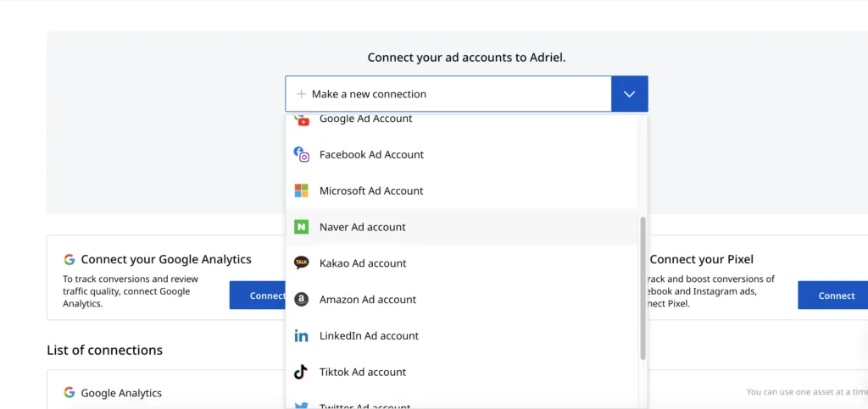Click the Connect your Google Analytics heading

[x=166, y=259]
